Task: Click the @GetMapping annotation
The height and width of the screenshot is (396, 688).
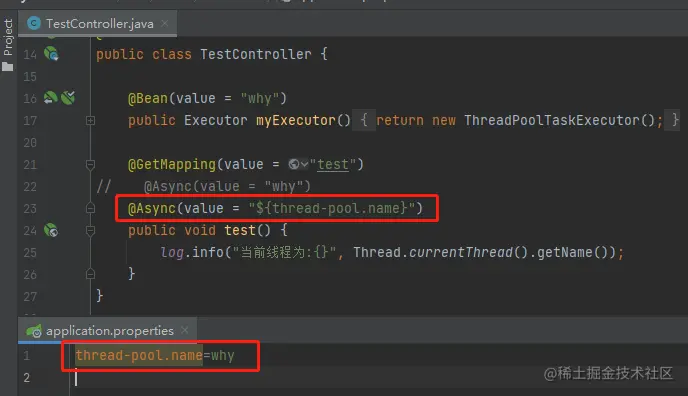Action: pyautogui.click(x=172, y=164)
